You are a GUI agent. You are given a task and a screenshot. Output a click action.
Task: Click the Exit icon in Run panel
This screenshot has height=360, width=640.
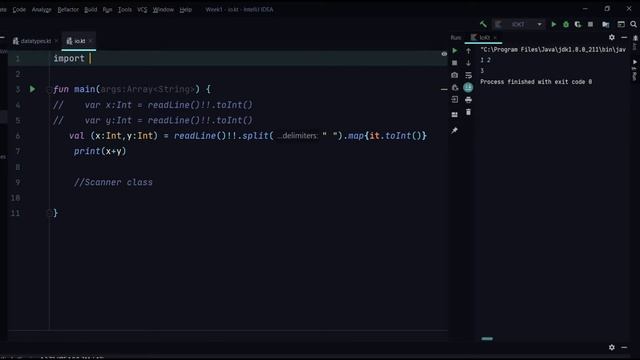(454, 100)
